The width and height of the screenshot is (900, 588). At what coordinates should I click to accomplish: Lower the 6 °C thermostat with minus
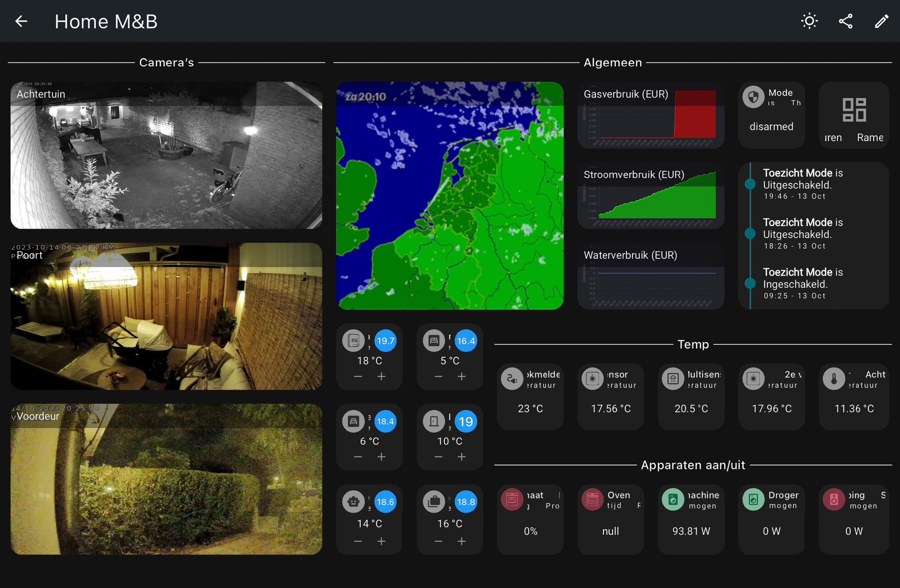tap(358, 457)
